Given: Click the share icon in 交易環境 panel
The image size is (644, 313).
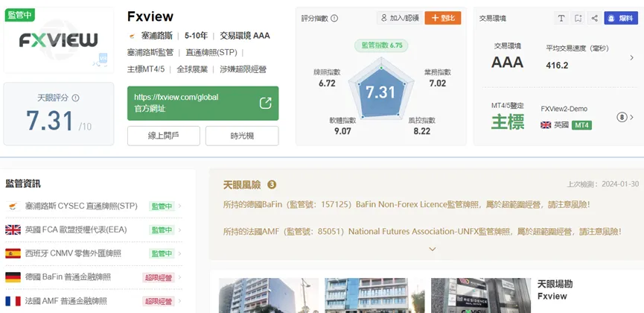Looking at the screenshot, I should (594, 18).
